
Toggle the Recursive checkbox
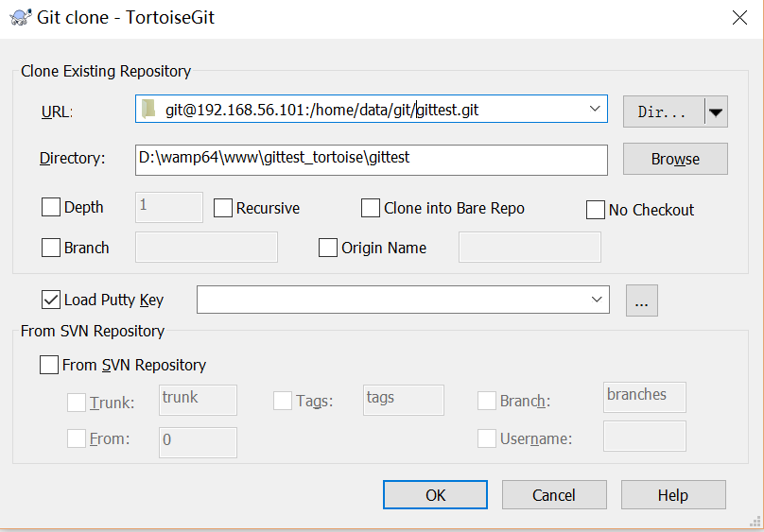click(223, 208)
